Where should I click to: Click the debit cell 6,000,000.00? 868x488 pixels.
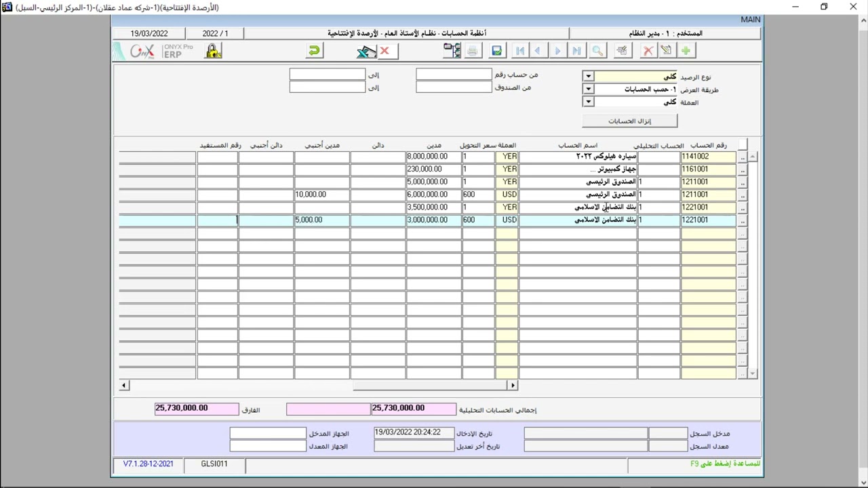(x=434, y=195)
